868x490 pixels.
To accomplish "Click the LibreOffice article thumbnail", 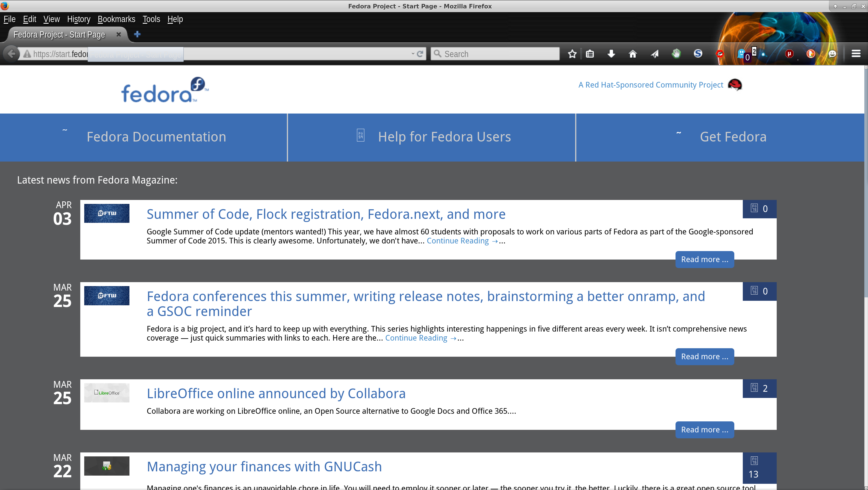I will (107, 393).
